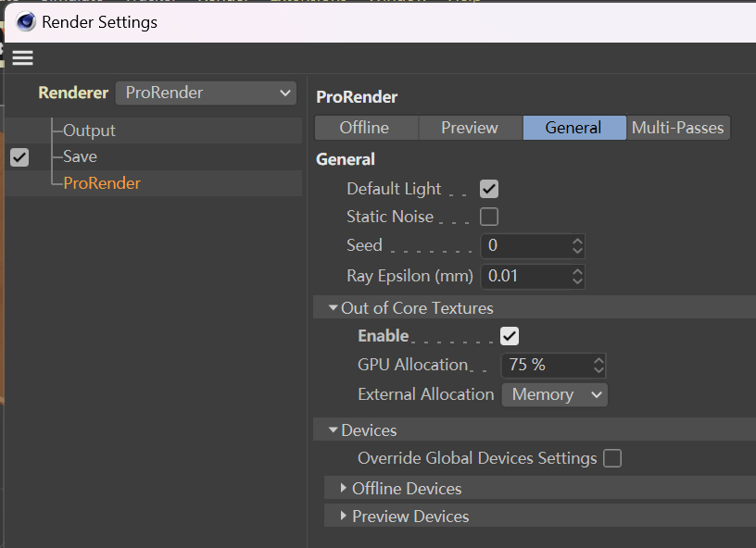Decrease Ray Epsilon with the down arrow
This screenshot has height=548, width=756.
[x=577, y=281]
